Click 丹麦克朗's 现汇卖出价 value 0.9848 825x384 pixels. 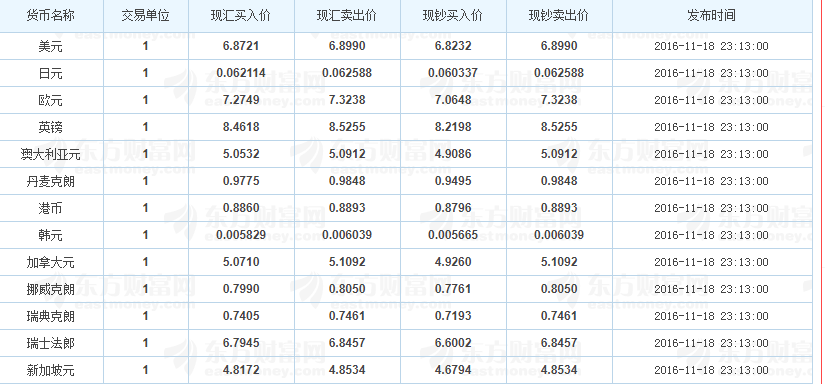pos(347,181)
